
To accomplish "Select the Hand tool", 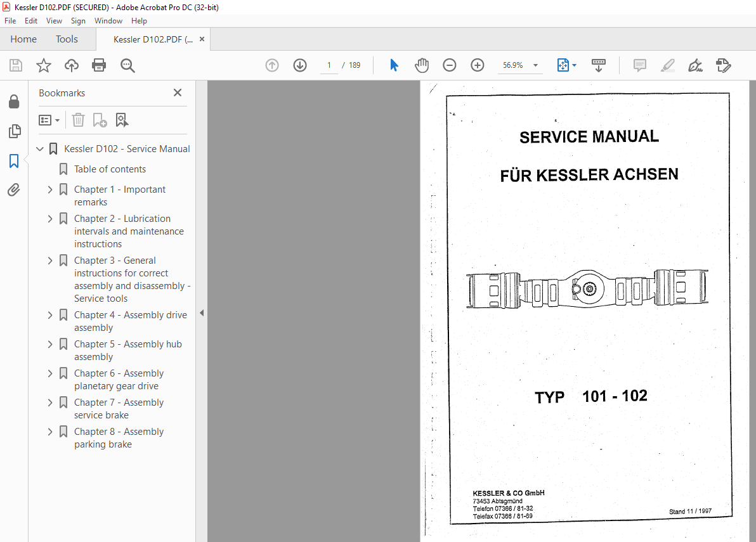I will pos(421,65).
